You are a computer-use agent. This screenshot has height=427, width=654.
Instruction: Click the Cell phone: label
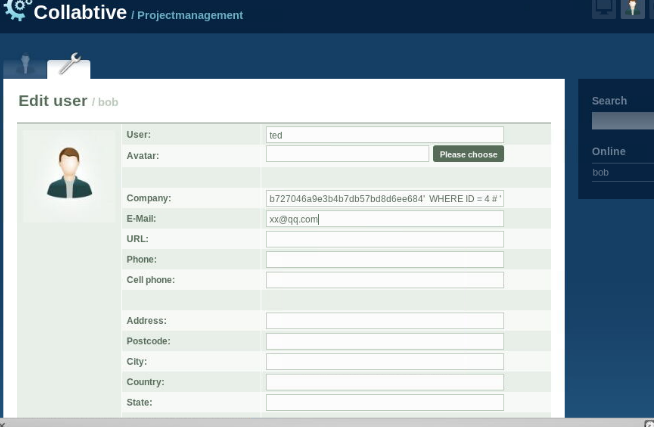point(151,280)
